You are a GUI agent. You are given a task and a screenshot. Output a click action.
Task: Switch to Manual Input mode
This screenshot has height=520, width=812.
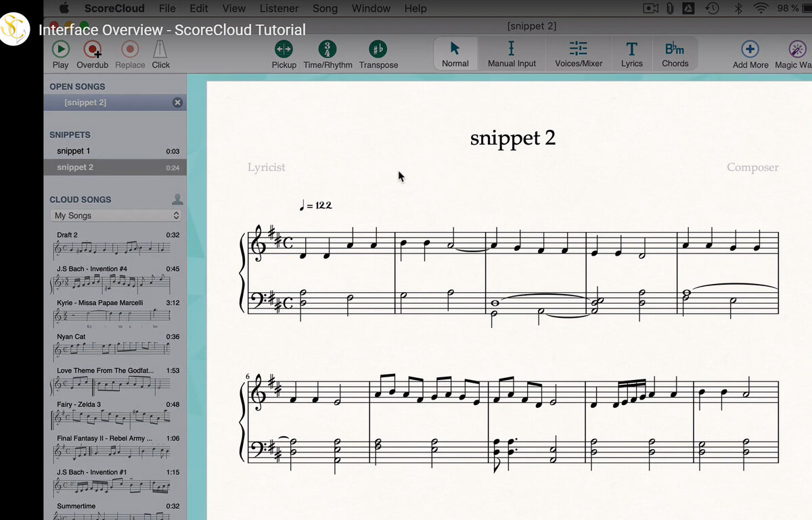point(512,53)
